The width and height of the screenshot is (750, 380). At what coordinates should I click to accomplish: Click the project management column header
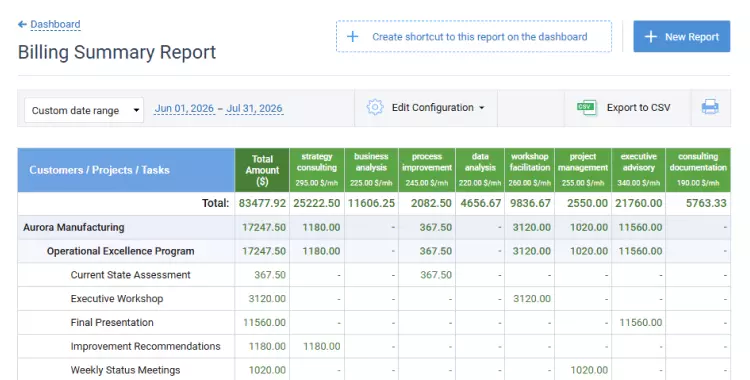(583, 170)
